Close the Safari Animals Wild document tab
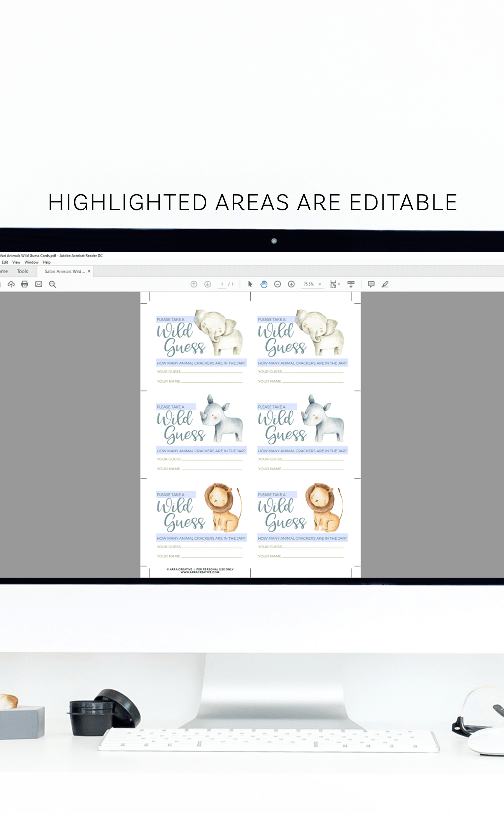The width and height of the screenshot is (504, 813). [89, 271]
